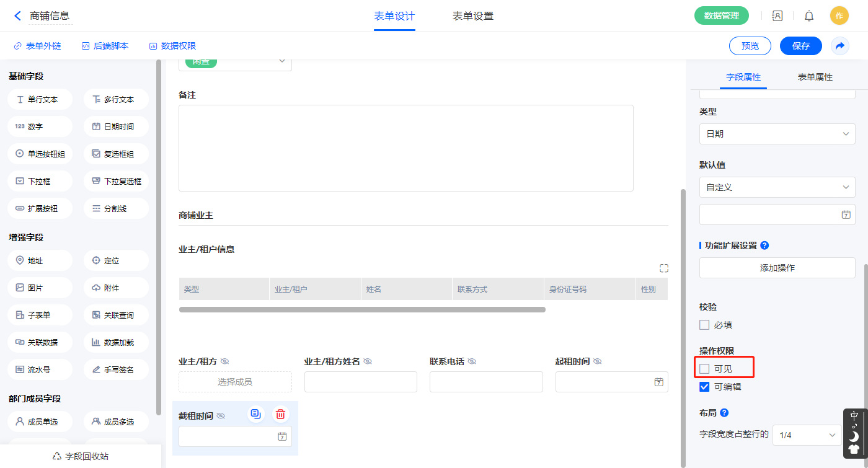Expand the 默认值 dropdown showing 自定义

click(777, 187)
